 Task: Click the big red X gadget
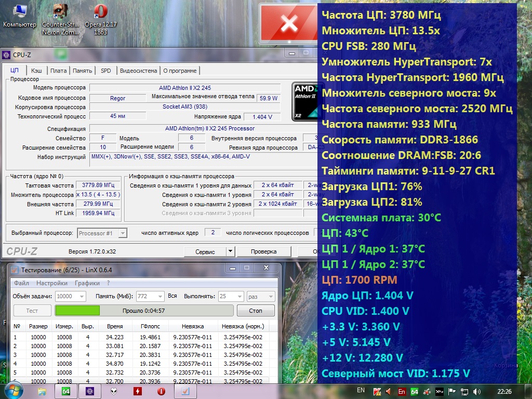[x=289, y=24]
